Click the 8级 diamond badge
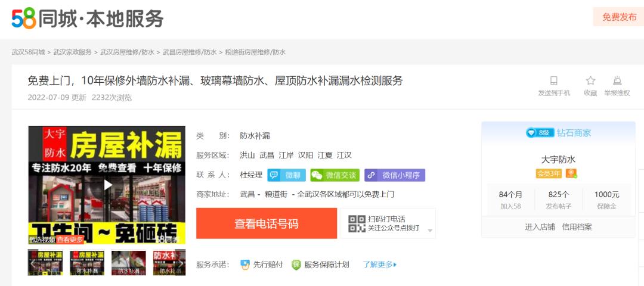The image size is (644, 286). 540,132
